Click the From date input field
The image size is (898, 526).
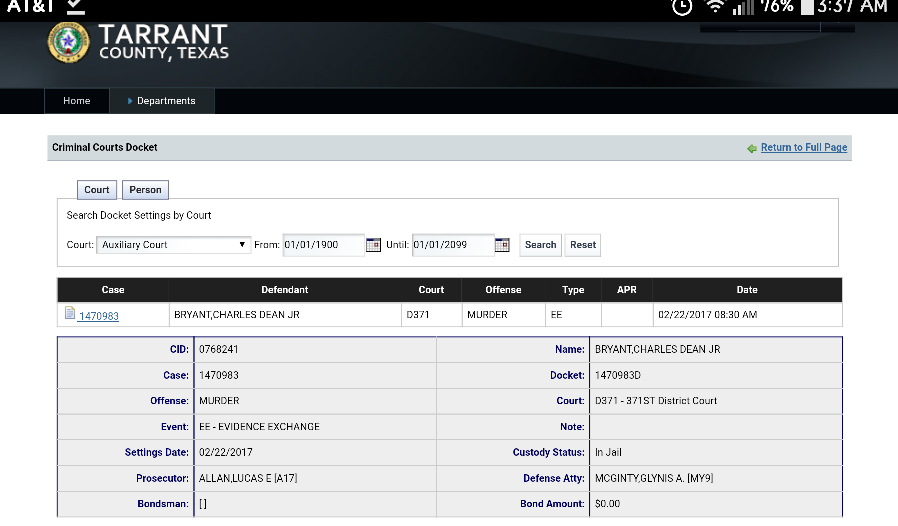pos(322,245)
